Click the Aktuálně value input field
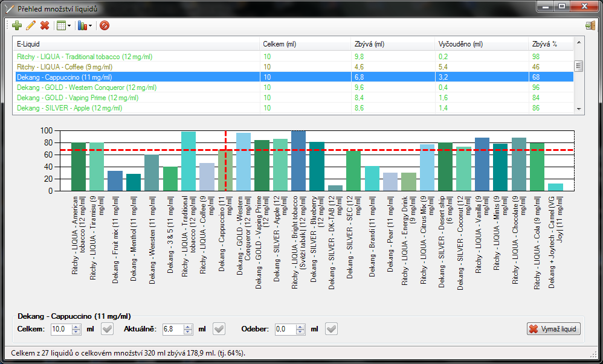 click(173, 329)
